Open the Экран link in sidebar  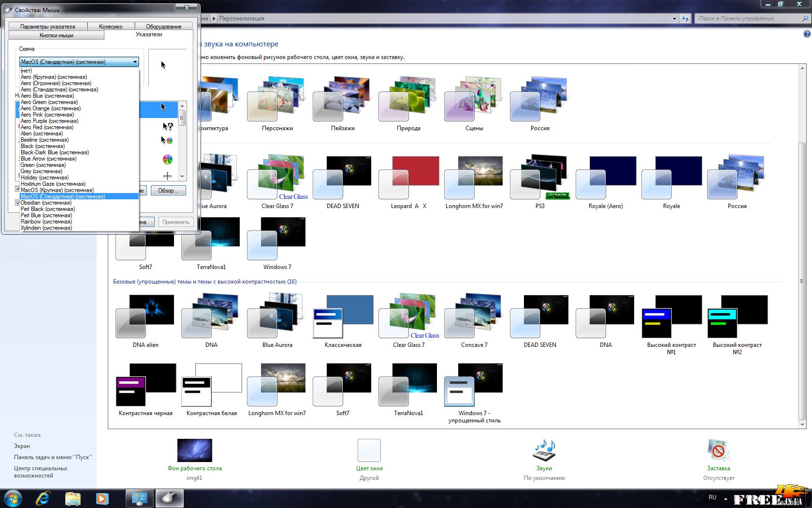coord(22,446)
